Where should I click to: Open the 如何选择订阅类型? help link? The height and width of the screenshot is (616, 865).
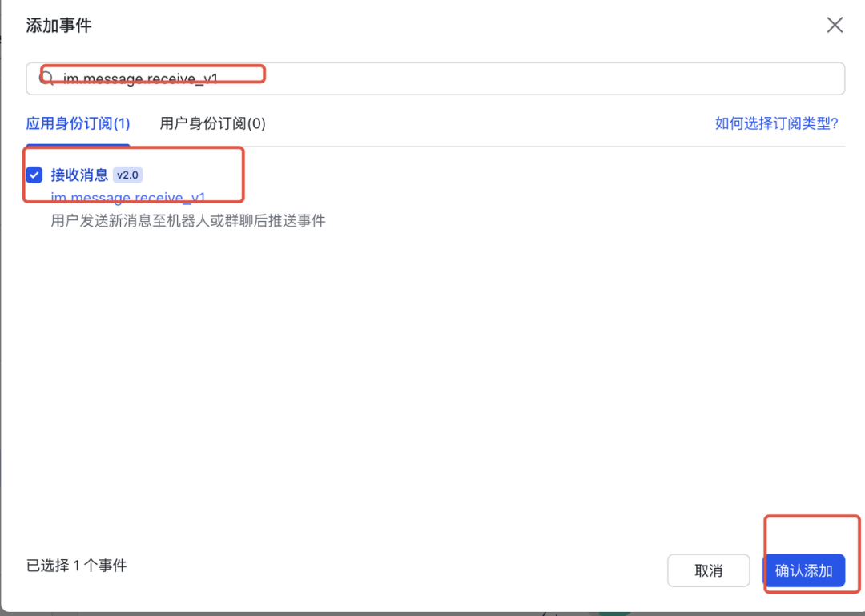(776, 123)
